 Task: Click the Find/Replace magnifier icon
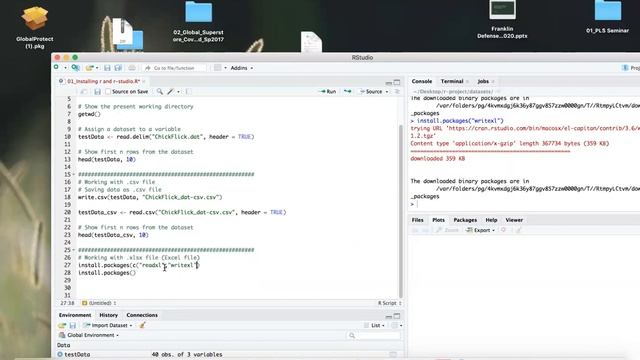coord(160,91)
